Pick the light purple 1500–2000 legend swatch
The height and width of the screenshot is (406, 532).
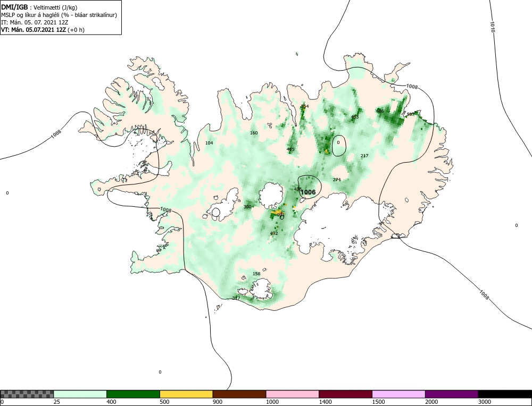coord(398,394)
